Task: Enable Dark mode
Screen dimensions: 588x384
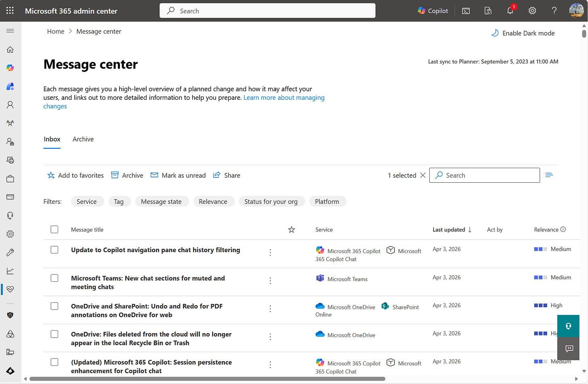Action: coord(523,33)
